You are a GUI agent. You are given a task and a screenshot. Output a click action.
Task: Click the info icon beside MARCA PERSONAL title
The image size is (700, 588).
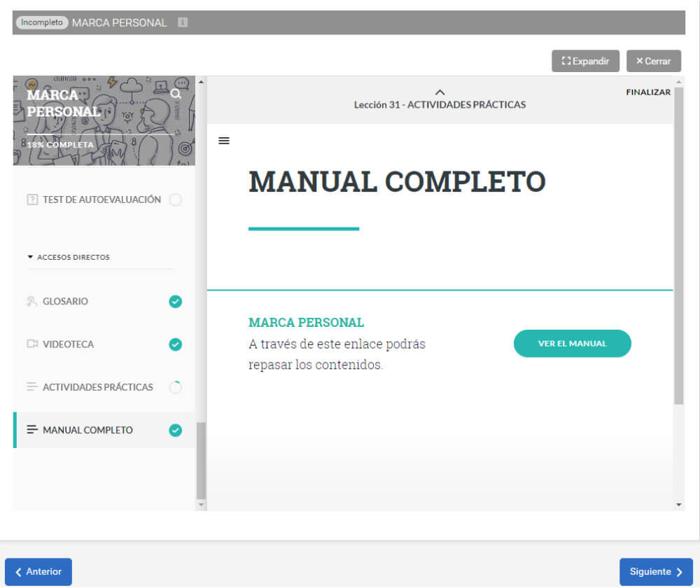pos(183,22)
